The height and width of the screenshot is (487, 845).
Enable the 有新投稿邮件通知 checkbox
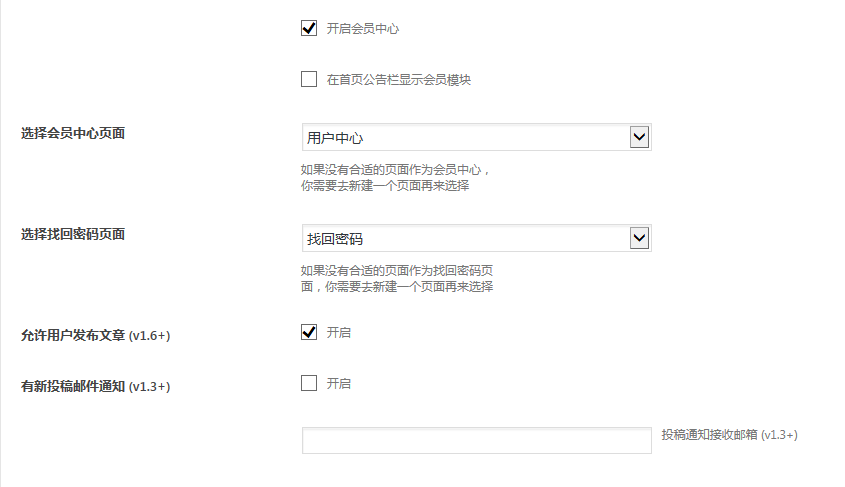point(309,383)
